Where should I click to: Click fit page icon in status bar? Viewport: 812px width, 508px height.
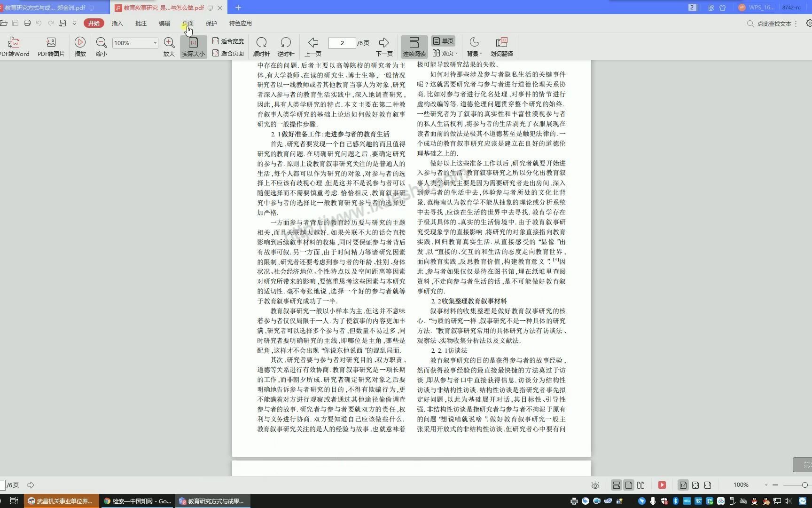click(x=695, y=485)
